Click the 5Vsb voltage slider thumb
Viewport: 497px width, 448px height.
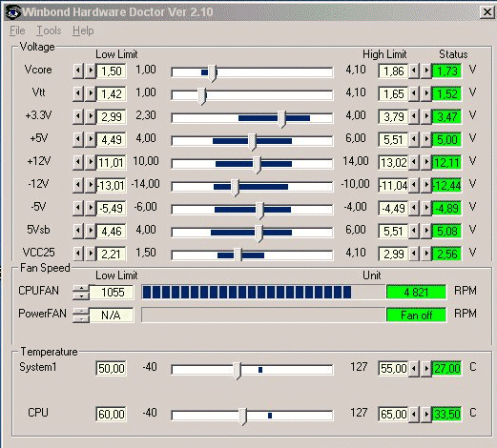[x=259, y=234]
